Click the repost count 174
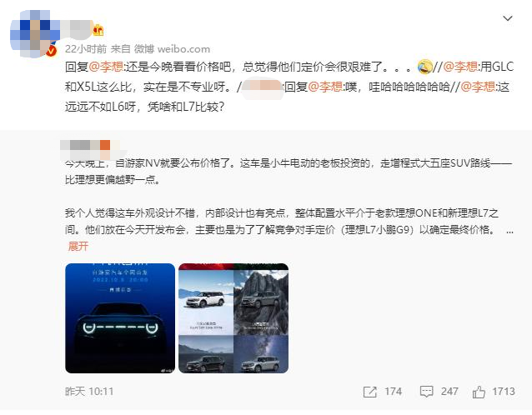 [x=394, y=392]
